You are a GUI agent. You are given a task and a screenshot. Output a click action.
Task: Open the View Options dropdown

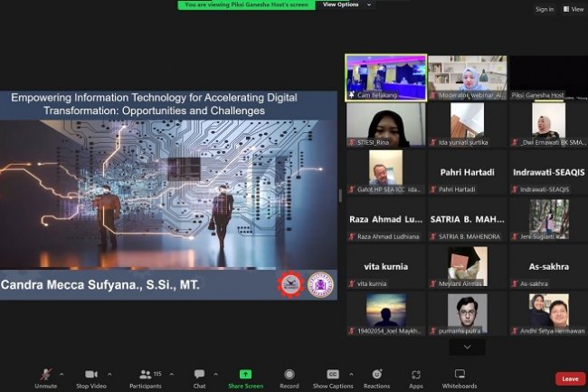click(x=346, y=5)
